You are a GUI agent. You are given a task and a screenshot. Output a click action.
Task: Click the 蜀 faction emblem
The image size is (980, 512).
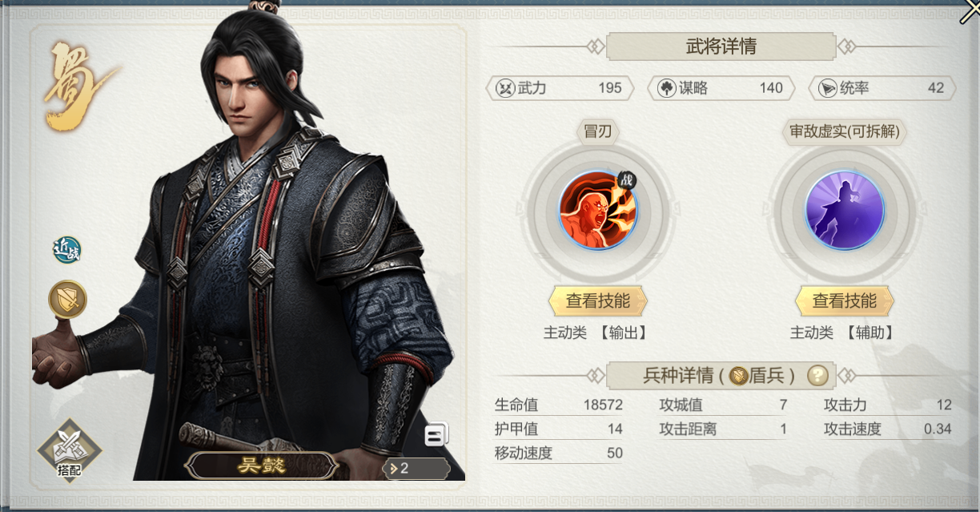[74, 85]
